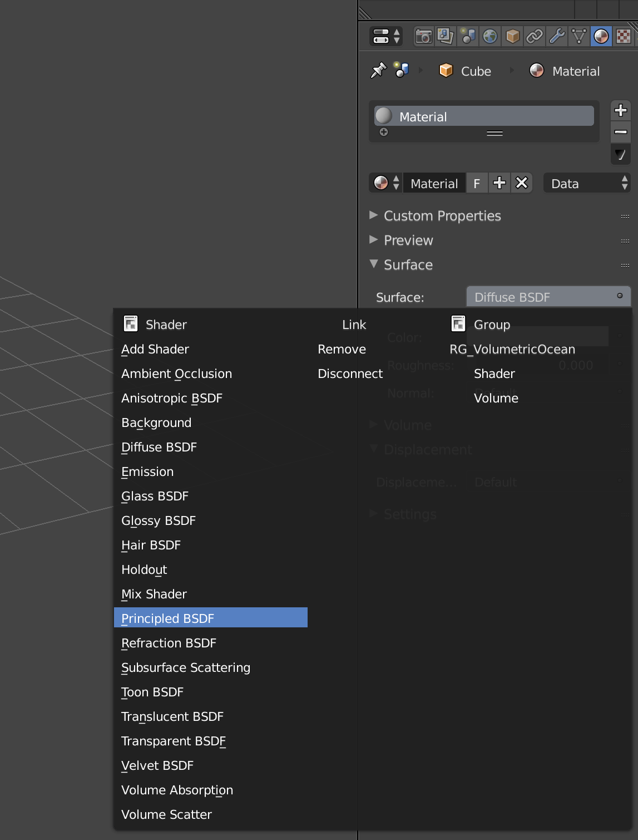This screenshot has height=840, width=638.
Task: Choose the Hair BSDF shader
Action: 211,545
